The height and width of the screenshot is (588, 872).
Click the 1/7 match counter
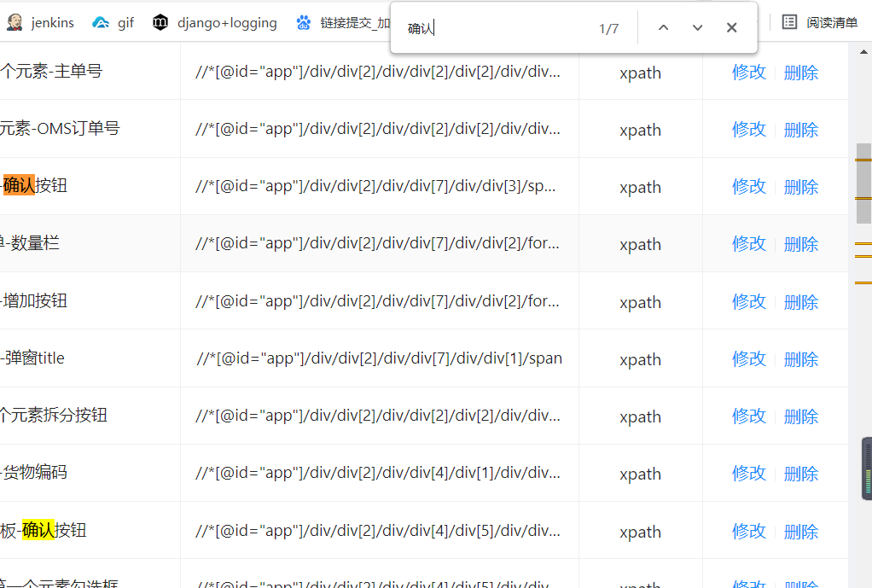(x=609, y=29)
